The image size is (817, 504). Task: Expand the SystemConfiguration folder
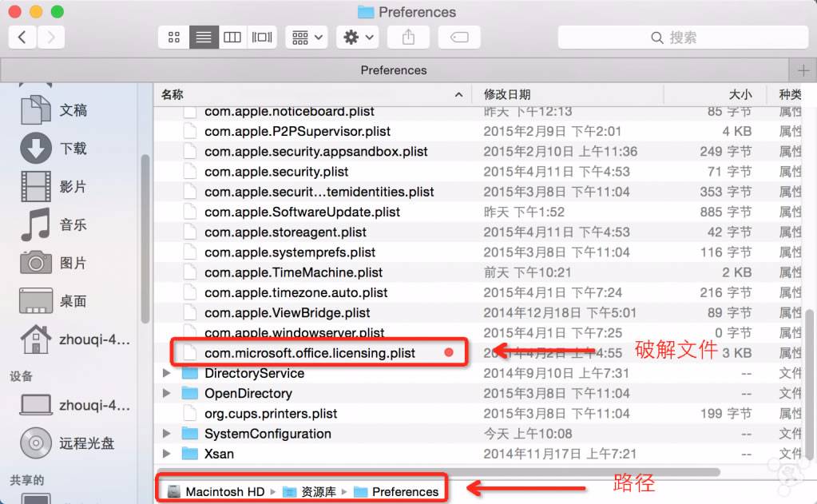coord(166,434)
